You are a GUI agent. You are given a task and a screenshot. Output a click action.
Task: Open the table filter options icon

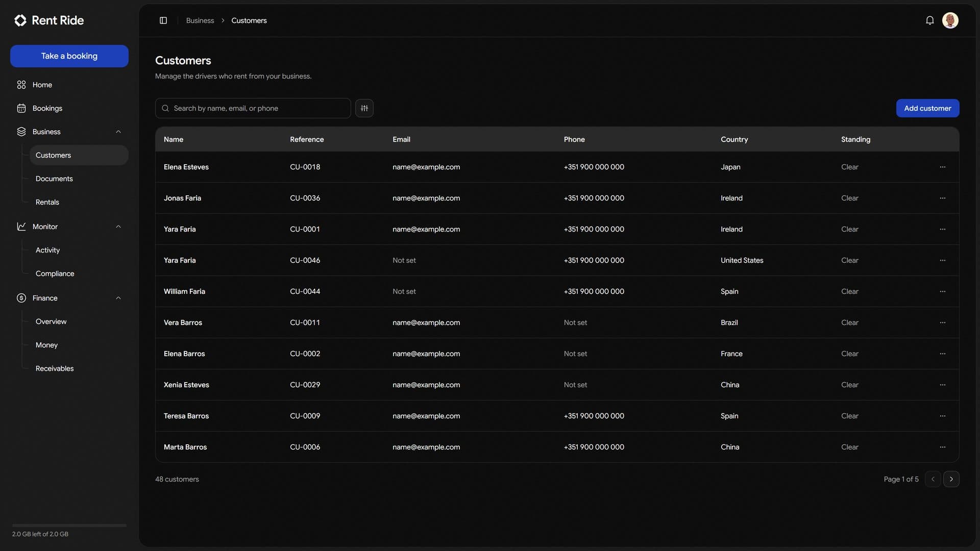(x=364, y=108)
